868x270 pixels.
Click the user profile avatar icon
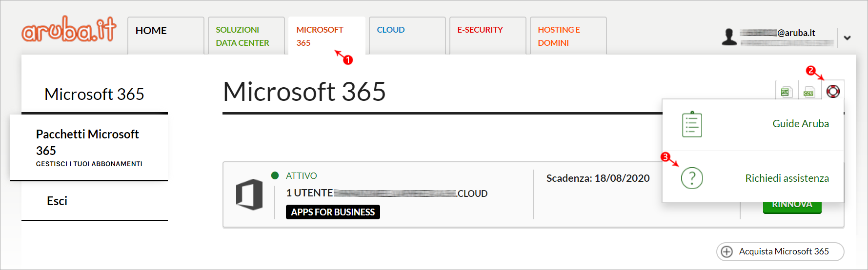729,37
